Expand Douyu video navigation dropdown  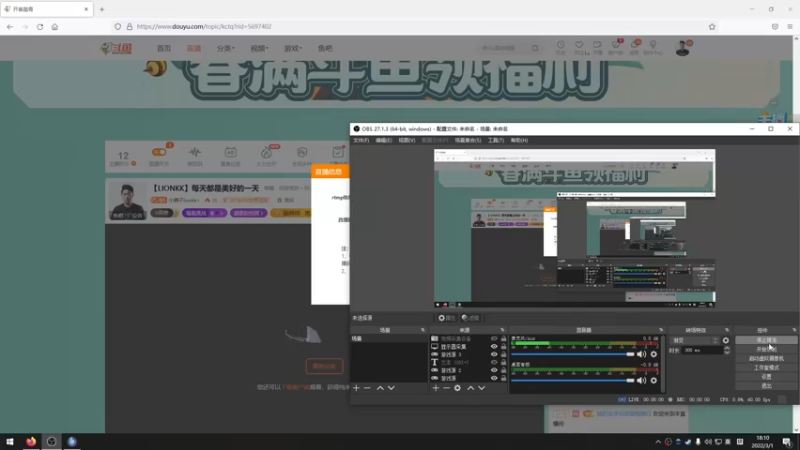(259, 48)
